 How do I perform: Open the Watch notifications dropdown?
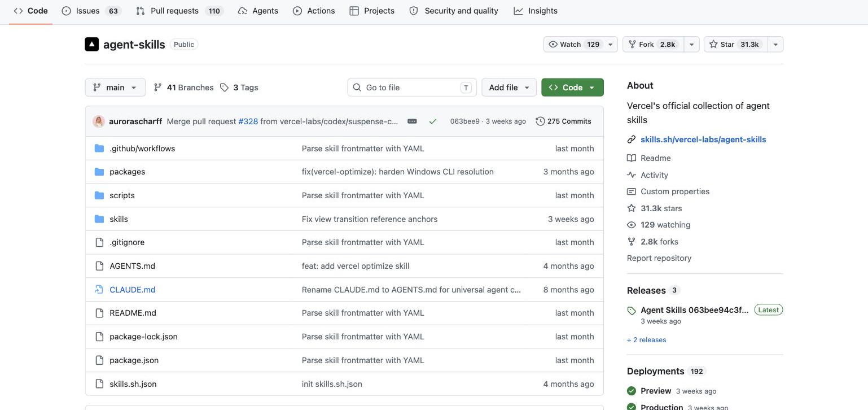coord(581,45)
